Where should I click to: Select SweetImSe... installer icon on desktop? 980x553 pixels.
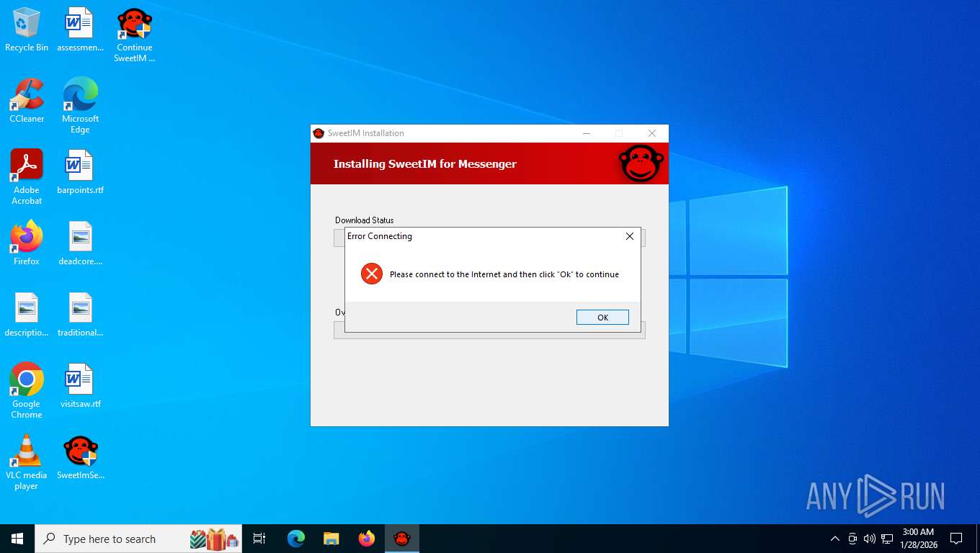point(80,457)
